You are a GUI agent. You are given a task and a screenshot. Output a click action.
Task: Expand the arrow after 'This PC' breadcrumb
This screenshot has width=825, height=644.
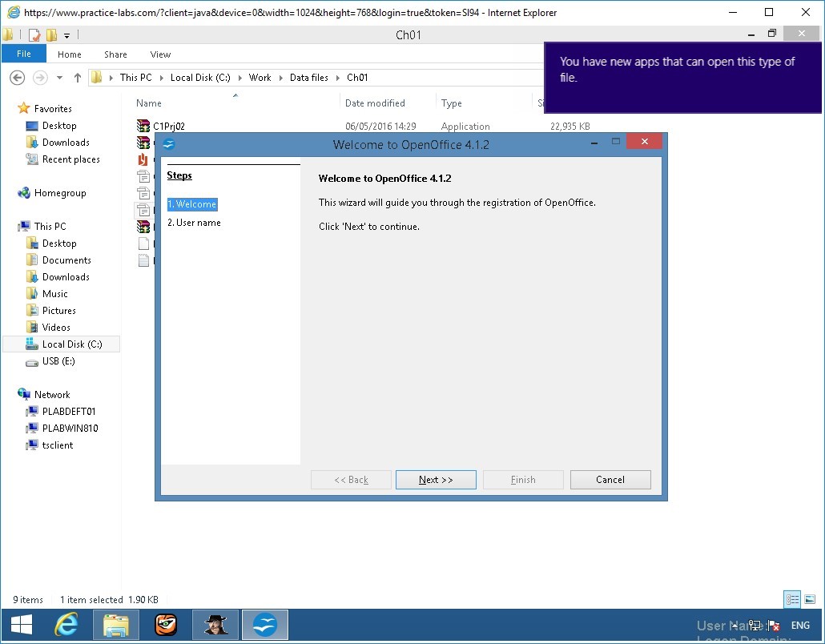click(162, 78)
